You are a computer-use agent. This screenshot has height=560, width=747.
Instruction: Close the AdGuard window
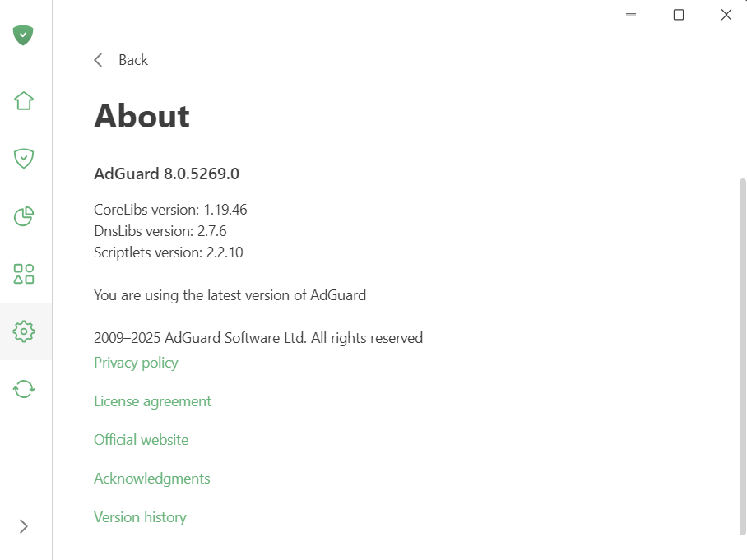(726, 15)
